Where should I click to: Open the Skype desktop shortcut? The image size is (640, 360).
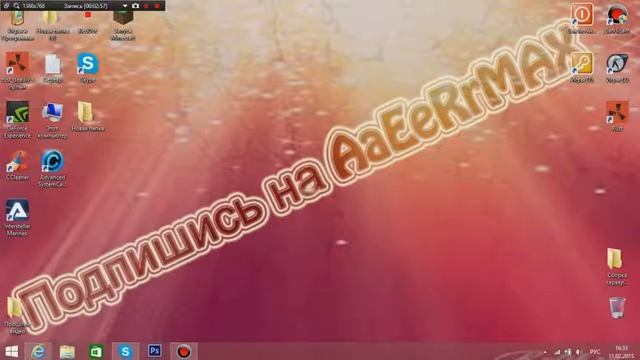(x=88, y=68)
